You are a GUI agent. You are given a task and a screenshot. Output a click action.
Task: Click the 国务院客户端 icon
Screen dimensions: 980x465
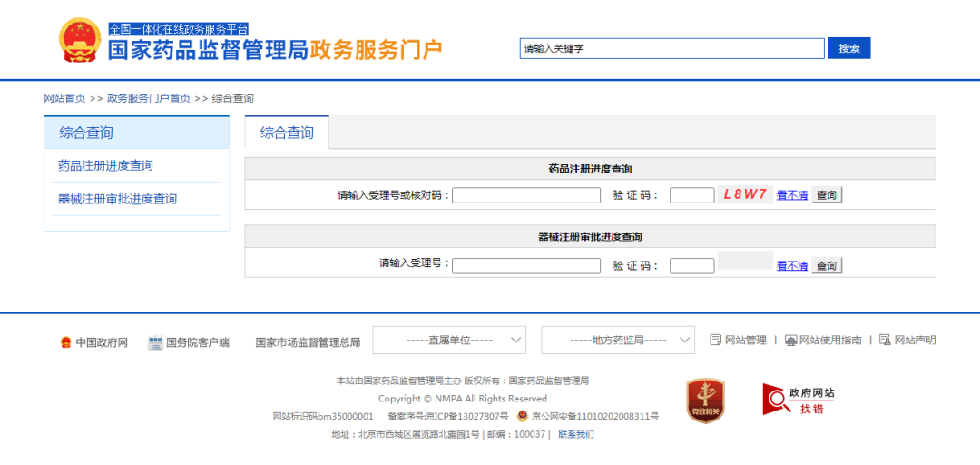pyautogui.click(x=155, y=342)
